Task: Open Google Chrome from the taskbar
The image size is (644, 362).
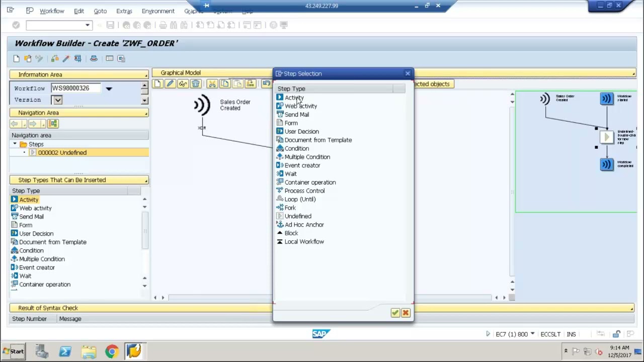Action: pyautogui.click(x=112, y=351)
